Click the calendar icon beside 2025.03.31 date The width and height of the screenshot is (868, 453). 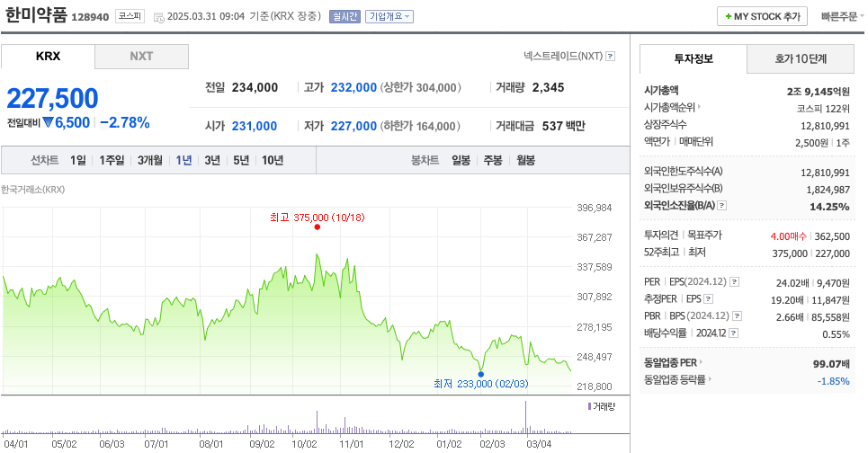[x=158, y=17]
